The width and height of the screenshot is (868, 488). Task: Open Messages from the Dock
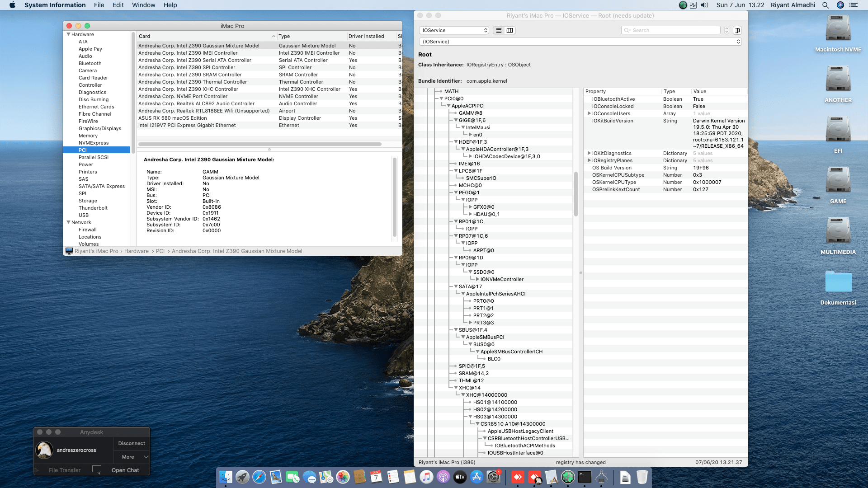(x=309, y=477)
